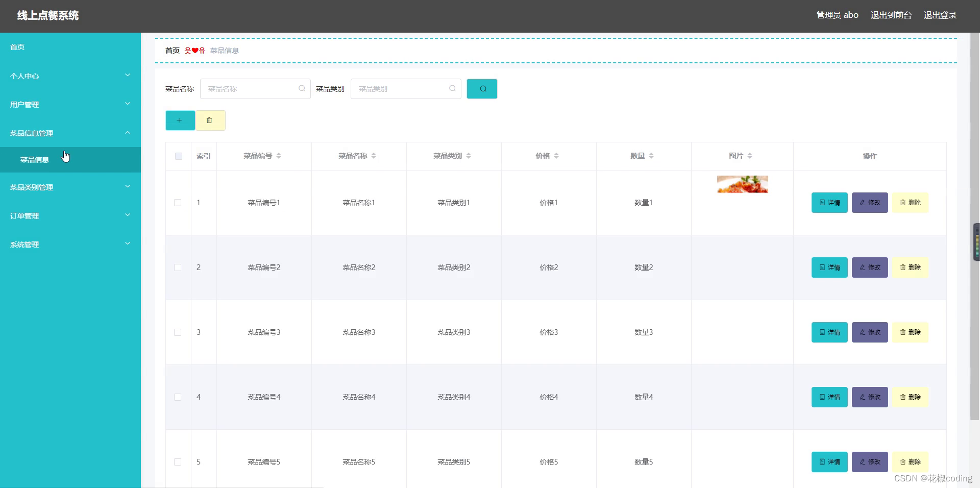The width and height of the screenshot is (980, 488).
Task: Click cell 菜品名称3
Action: click(359, 332)
